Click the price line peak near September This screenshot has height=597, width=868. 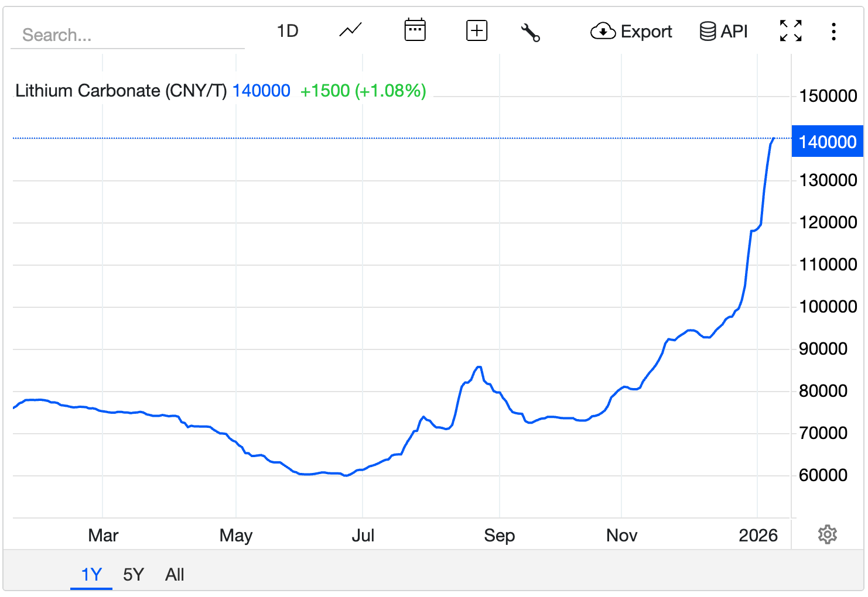point(479,367)
